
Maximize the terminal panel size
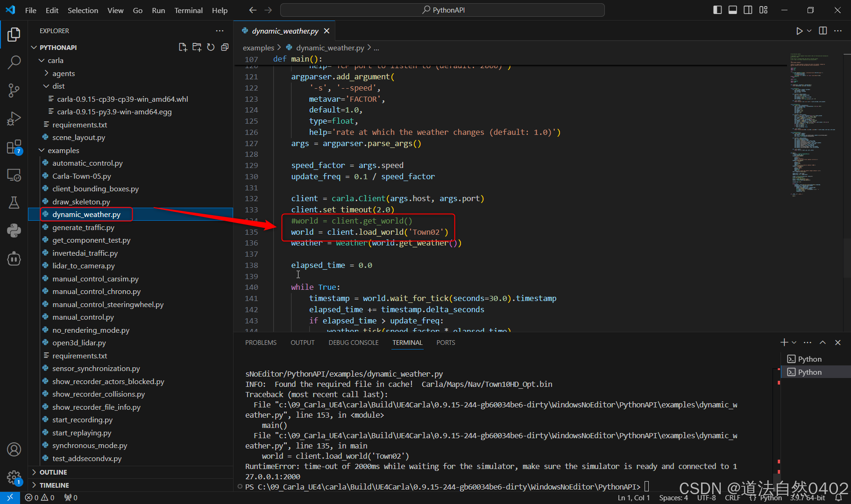(823, 343)
